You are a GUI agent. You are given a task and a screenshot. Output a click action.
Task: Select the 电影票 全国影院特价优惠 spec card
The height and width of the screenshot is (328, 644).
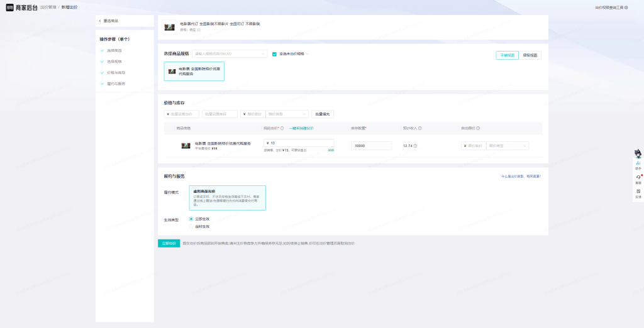pyautogui.click(x=194, y=72)
